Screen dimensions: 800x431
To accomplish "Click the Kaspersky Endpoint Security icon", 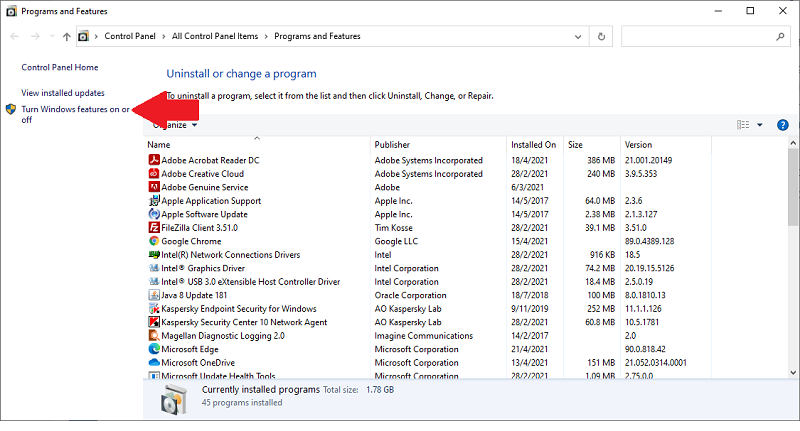I will [154, 309].
